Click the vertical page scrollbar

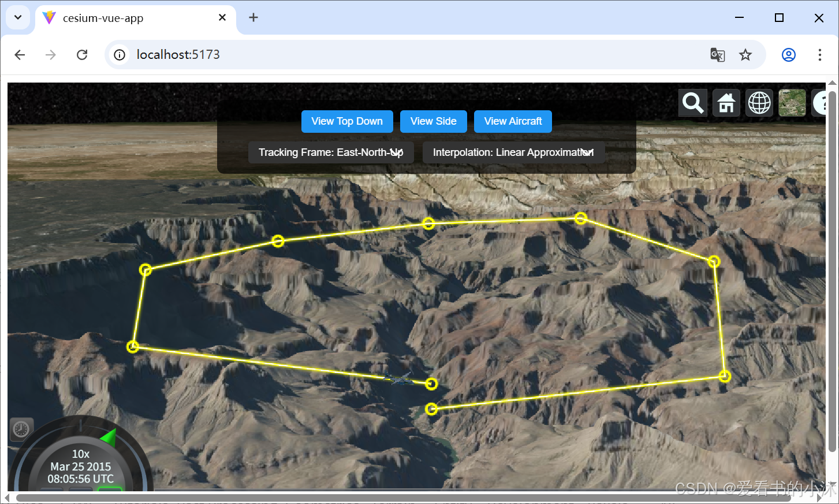(x=832, y=271)
